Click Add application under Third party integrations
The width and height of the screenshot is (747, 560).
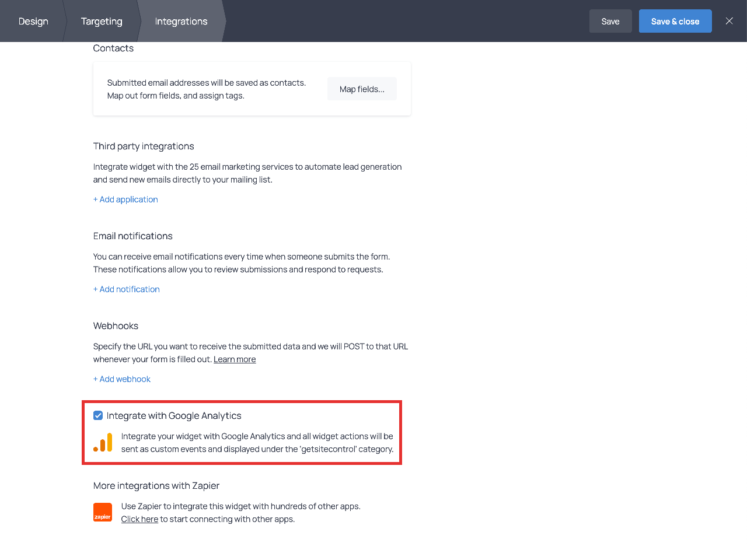(x=125, y=199)
